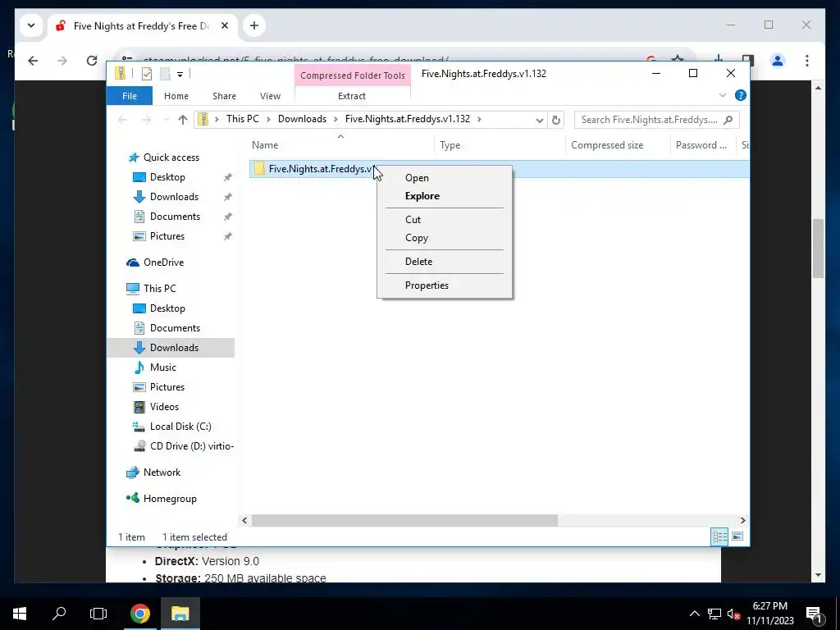Open Chrome's three-dot menu
This screenshot has width=840, height=630.
click(x=807, y=61)
